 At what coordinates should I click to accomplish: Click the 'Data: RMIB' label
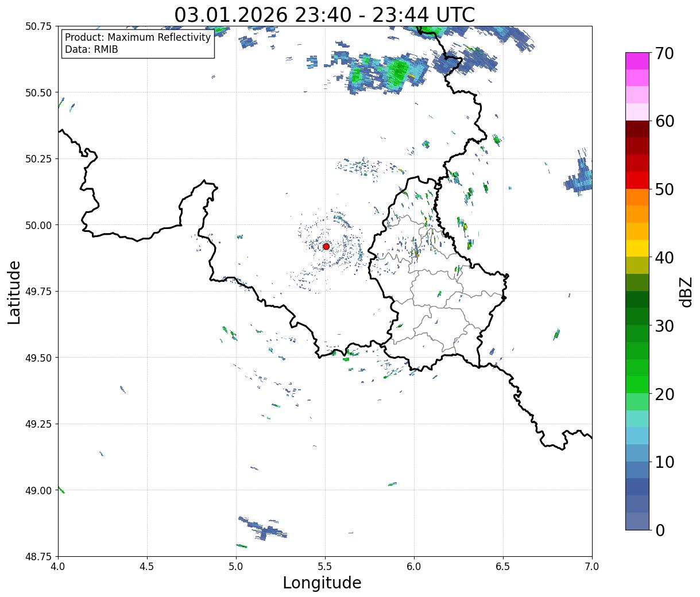[x=91, y=49]
